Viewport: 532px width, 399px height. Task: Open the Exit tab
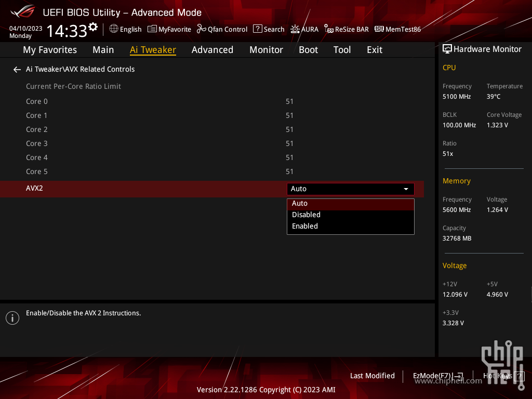click(x=375, y=50)
